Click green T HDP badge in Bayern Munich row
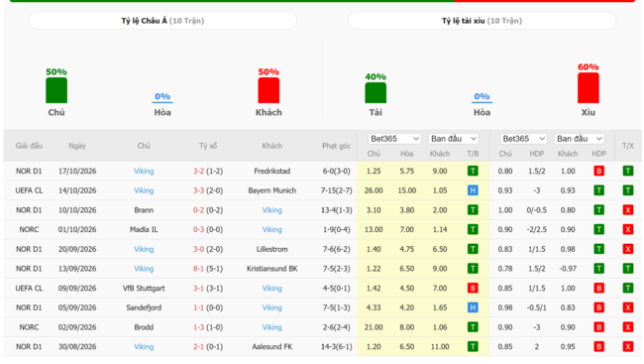This screenshot has width=644, height=364. pyautogui.click(x=598, y=190)
